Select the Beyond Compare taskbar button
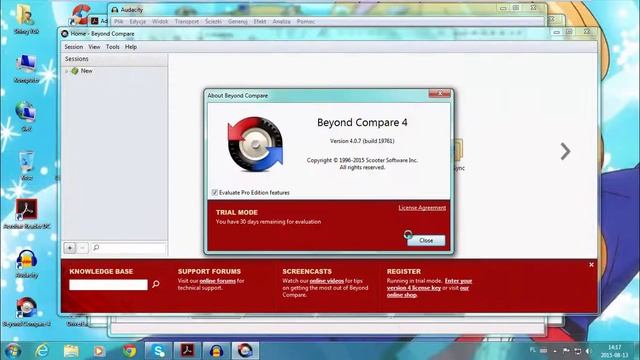The height and width of the screenshot is (360, 640). [245, 351]
